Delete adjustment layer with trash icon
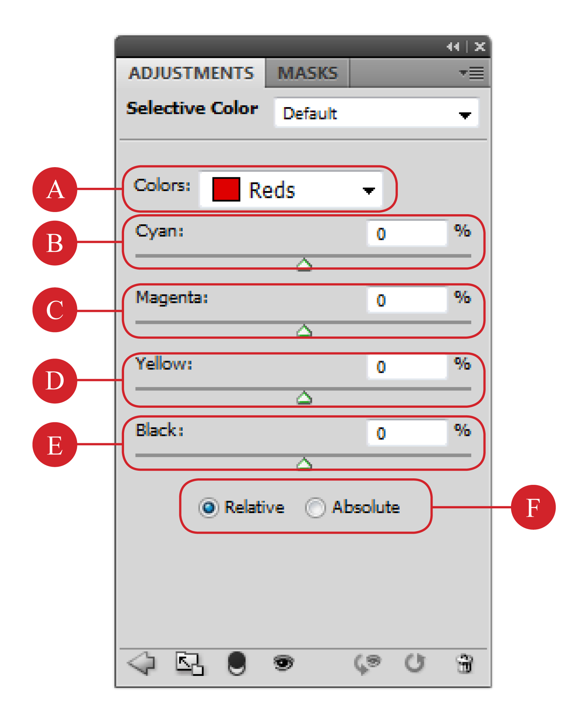Image resolution: width=583 pixels, height=728 pixels. pos(465,664)
